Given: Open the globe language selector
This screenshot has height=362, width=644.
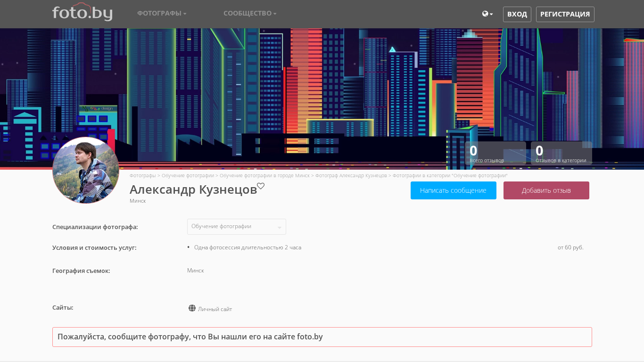Looking at the screenshot, I should pos(487,14).
